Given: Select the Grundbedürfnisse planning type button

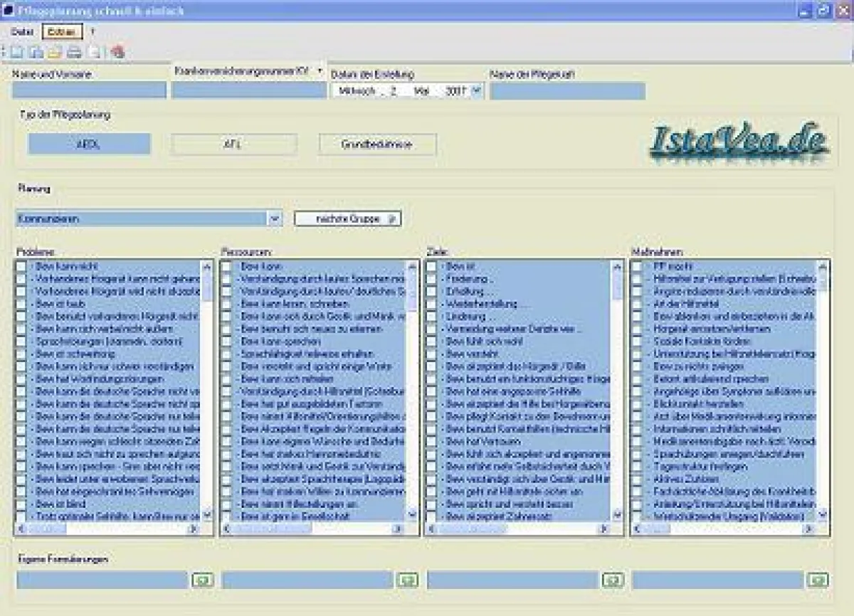Looking at the screenshot, I should tap(377, 144).
